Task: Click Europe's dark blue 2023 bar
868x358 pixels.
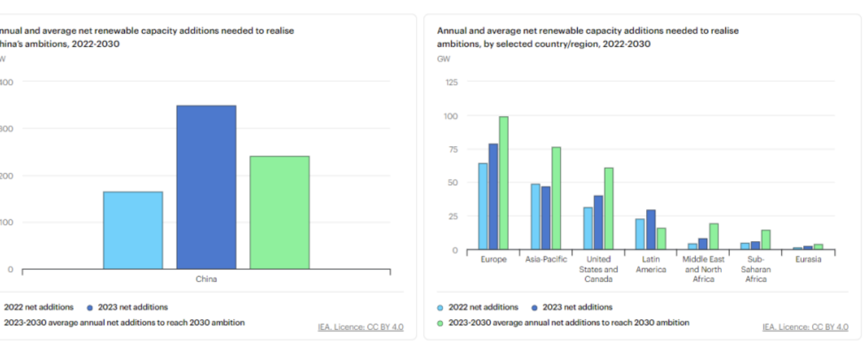Action: click(493, 197)
